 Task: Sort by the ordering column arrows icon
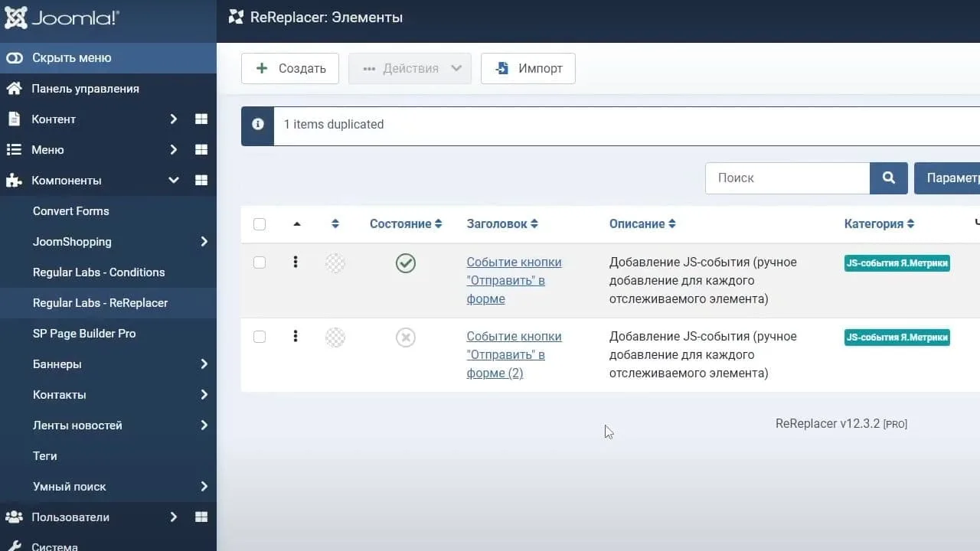click(335, 224)
